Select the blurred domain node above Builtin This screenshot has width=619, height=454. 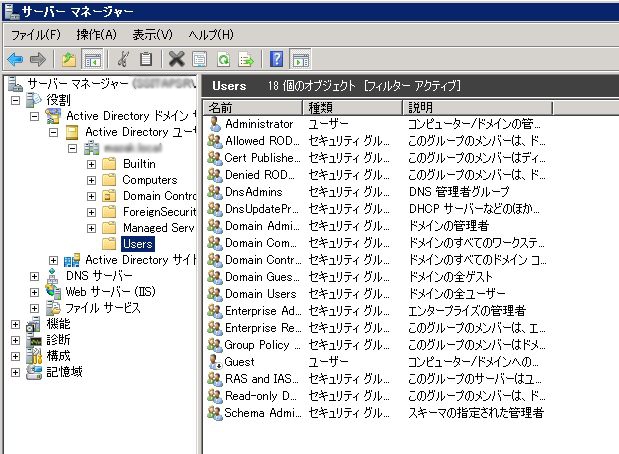coord(133,148)
